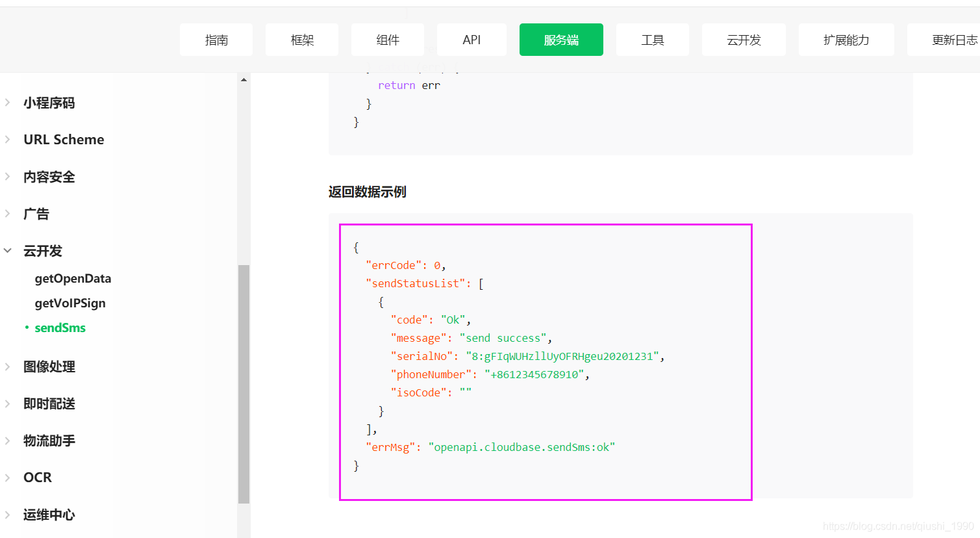This screenshot has width=980, height=538.
Task: Select the 云开发 sidebar label
Action: [x=43, y=251]
